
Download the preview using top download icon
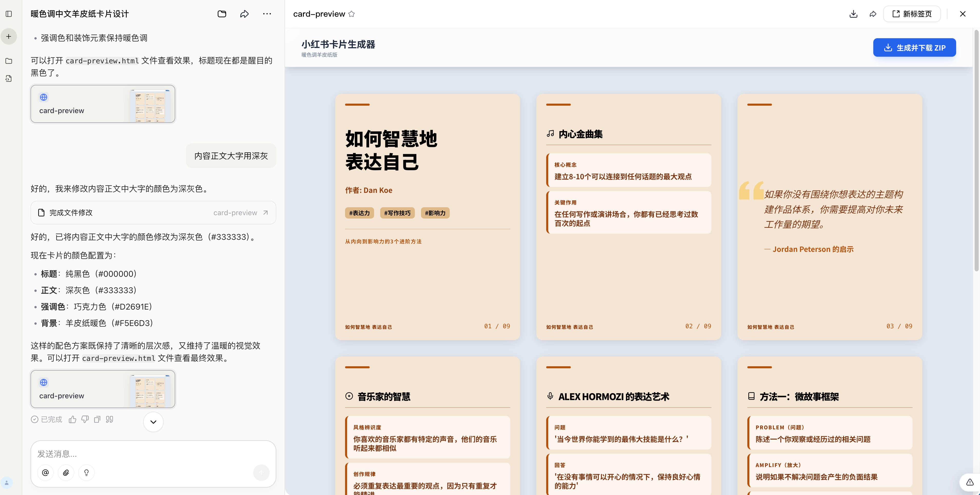click(853, 14)
